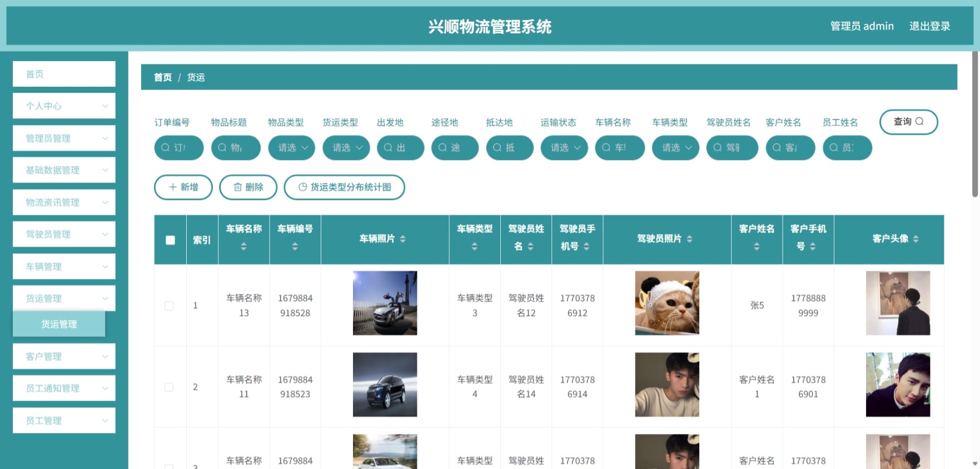The height and width of the screenshot is (469, 980).
Task: Click the trash icon on 删除 button
Action: coord(238,187)
